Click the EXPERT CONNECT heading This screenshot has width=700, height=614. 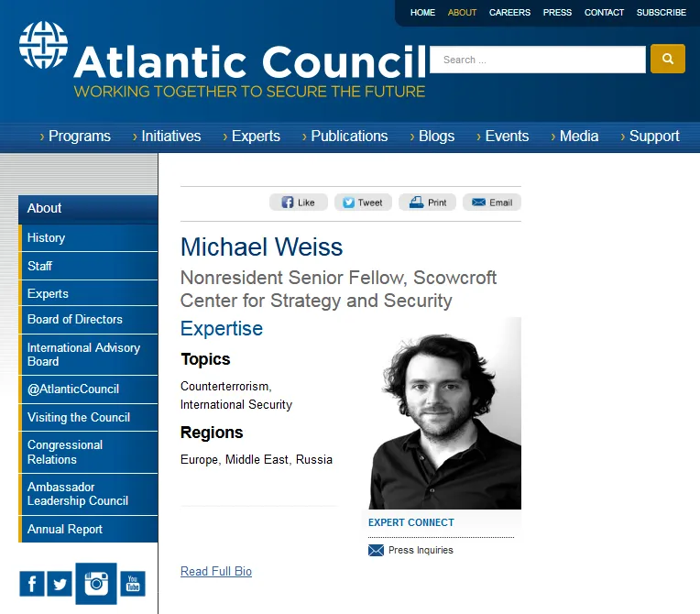coord(411,522)
